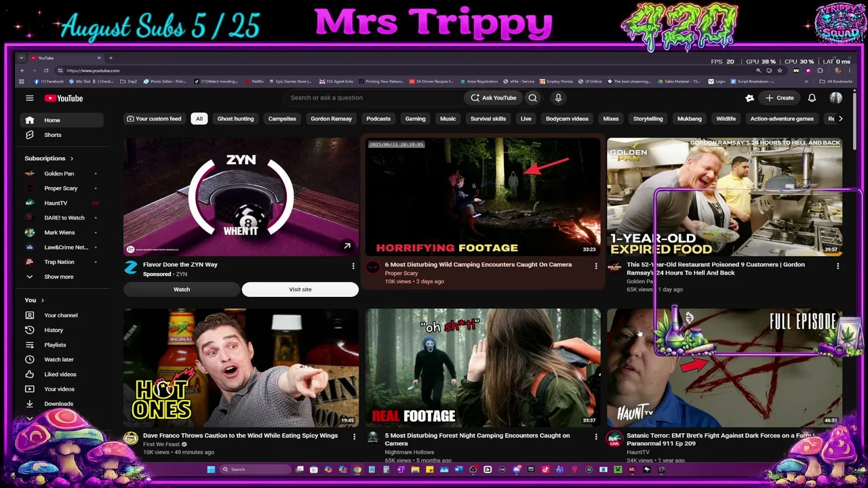The width and height of the screenshot is (868, 488).
Task: Select the Survival skills filter chip
Action: click(488, 119)
